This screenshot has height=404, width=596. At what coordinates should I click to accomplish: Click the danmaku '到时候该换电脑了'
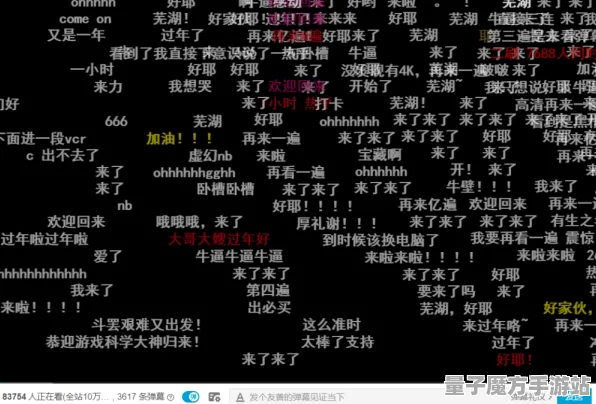(x=380, y=240)
